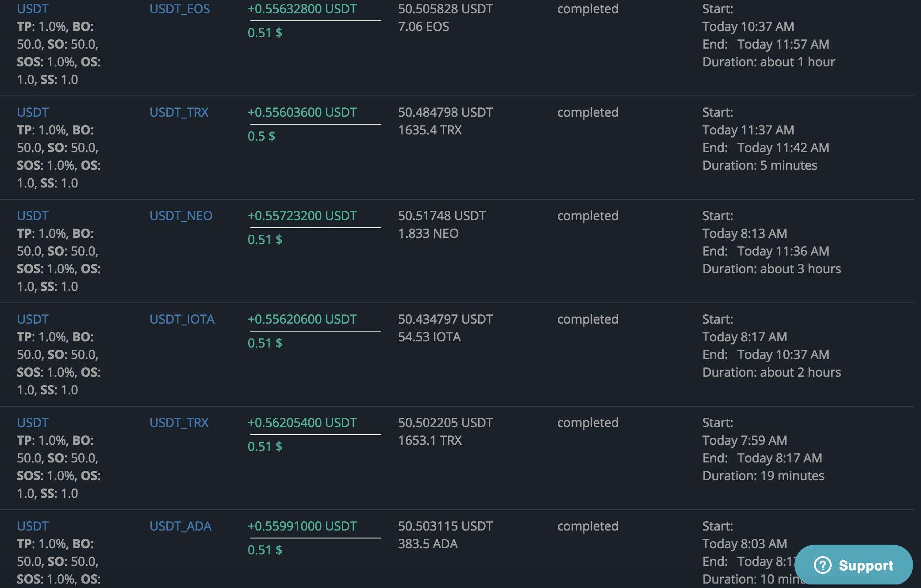Click profit +0.55632800 USDT value
Image resolution: width=921 pixels, height=588 pixels.
click(302, 9)
